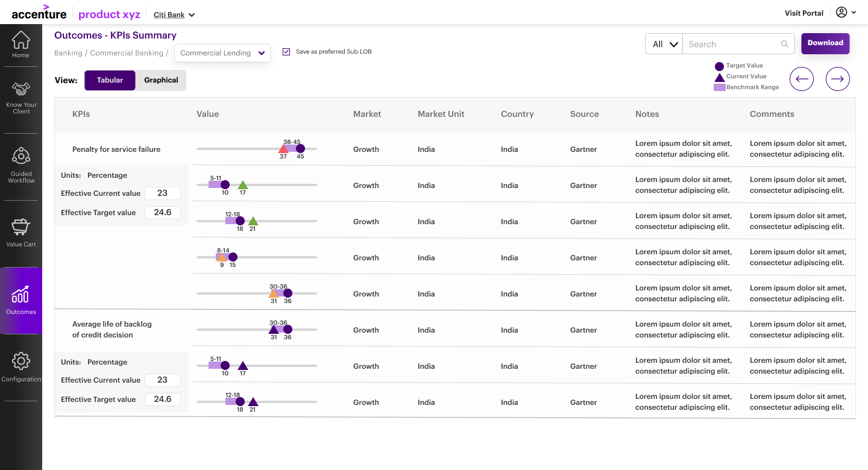This screenshot has height=470, width=868.
Task: Click product xyz title
Action: pos(109,14)
